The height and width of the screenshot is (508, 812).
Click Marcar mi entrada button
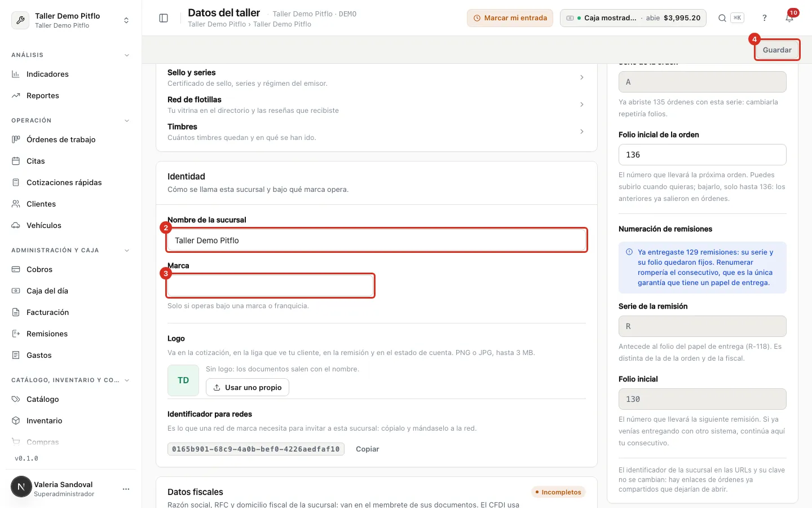coord(510,18)
